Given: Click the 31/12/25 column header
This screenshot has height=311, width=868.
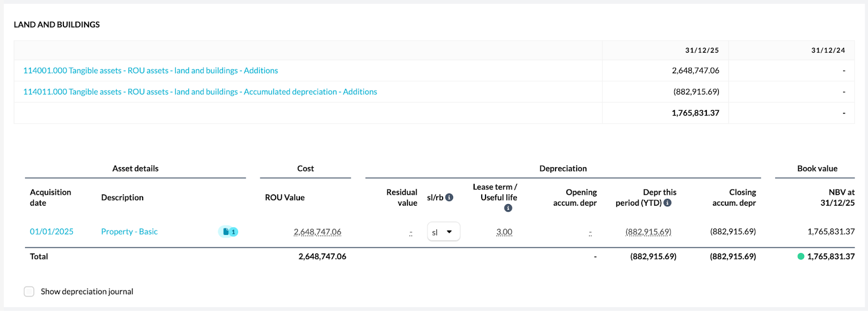Looking at the screenshot, I should pos(701,50).
